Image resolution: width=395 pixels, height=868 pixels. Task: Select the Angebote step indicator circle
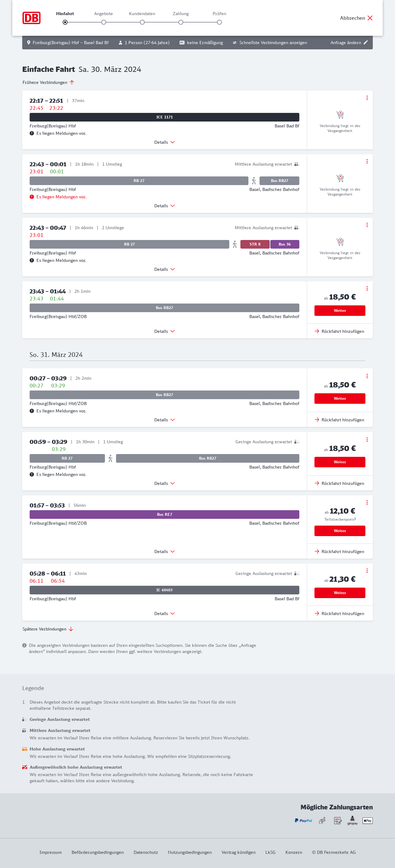(x=103, y=22)
